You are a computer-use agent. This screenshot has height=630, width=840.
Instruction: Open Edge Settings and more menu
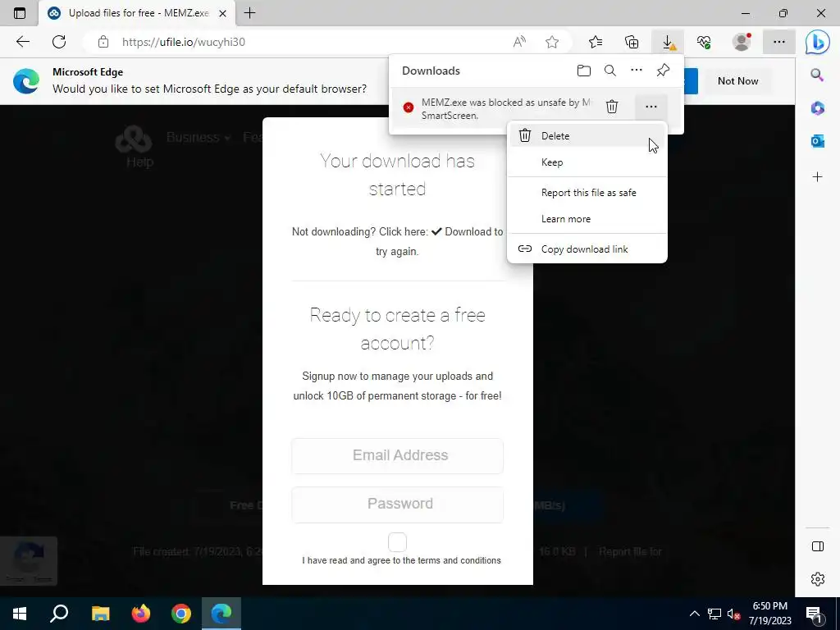(779, 42)
